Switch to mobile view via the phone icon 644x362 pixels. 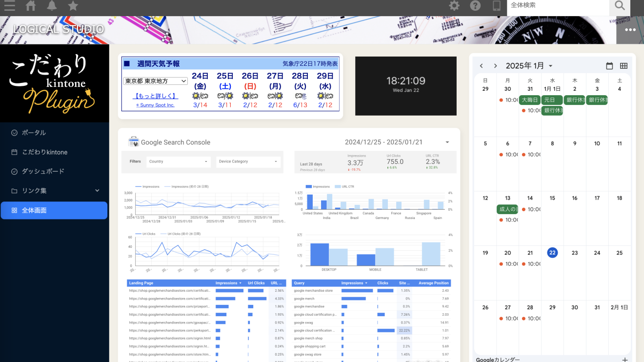coord(497,6)
